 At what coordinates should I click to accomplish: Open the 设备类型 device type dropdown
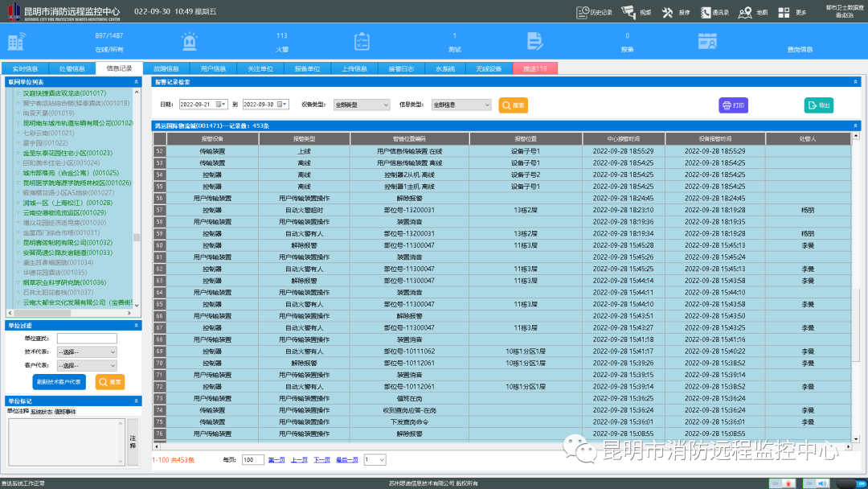362,105
